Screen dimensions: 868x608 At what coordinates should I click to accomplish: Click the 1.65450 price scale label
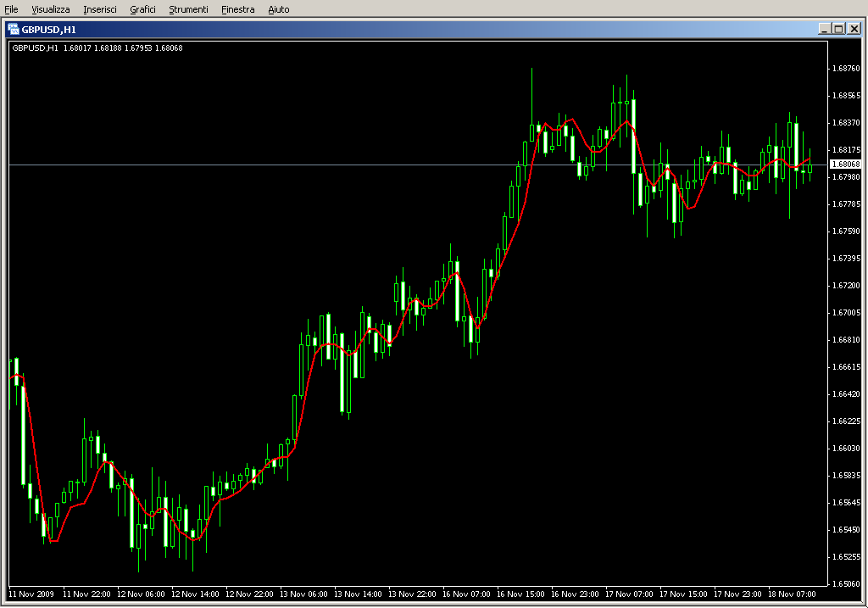[x=847, y=530]
